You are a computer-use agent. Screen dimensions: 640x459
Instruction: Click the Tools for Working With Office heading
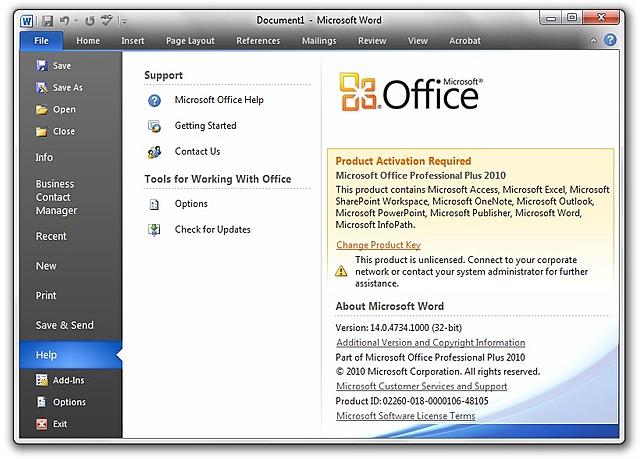coord(218,179)
